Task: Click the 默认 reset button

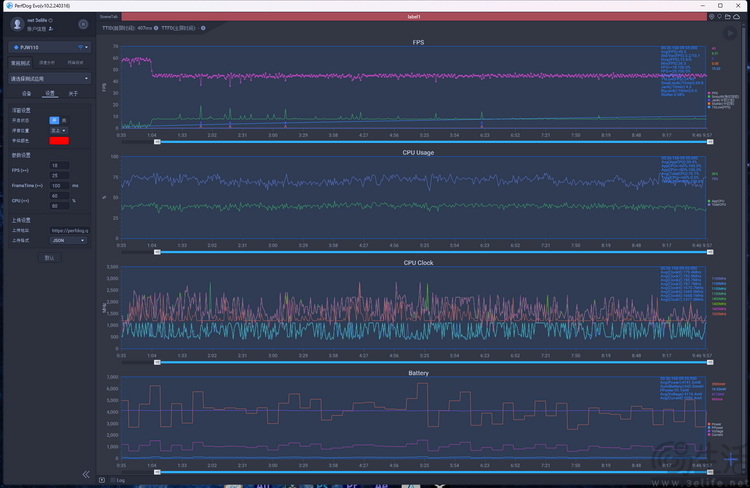Action: coord(49,257)
